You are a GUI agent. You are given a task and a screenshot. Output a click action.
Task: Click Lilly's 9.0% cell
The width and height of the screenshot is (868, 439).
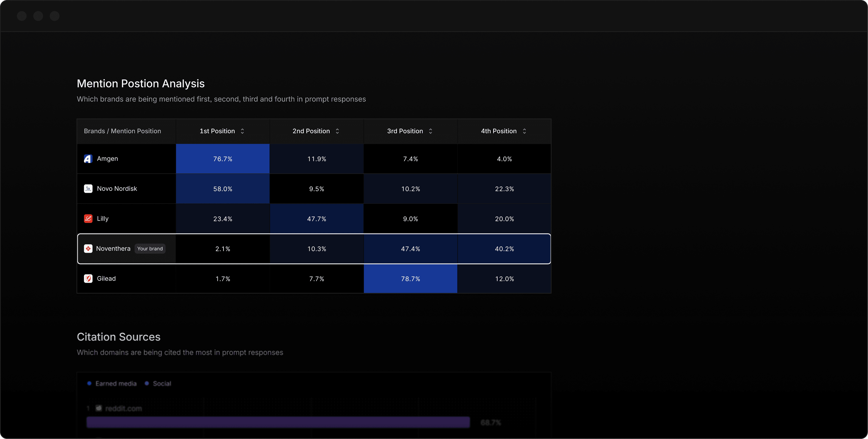tap(410, 219)
